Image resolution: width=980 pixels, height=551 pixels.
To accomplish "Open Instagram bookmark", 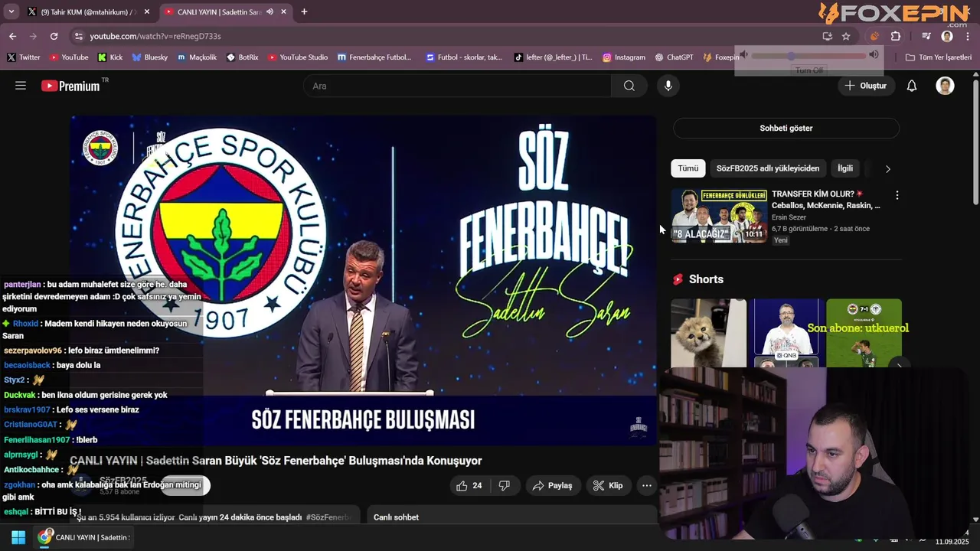I will coord(624,57).
